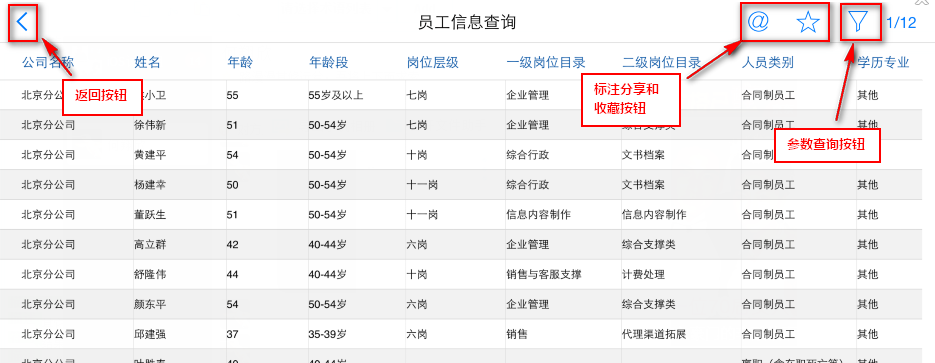Select the name 高立群

point(150,244)
